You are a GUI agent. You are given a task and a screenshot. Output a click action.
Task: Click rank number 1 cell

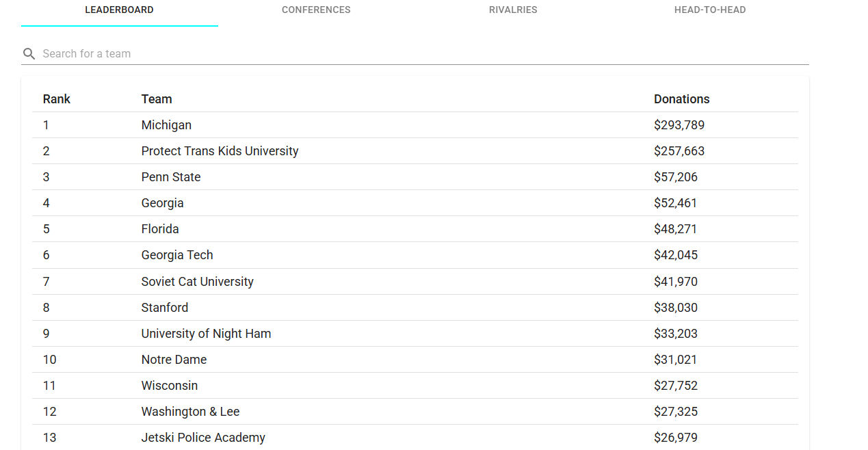tap(46, 125)
